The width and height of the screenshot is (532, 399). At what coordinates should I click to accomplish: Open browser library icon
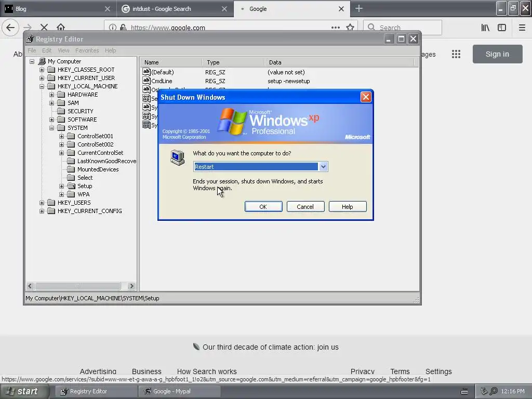pyautogui.click(x=486, y=28)
